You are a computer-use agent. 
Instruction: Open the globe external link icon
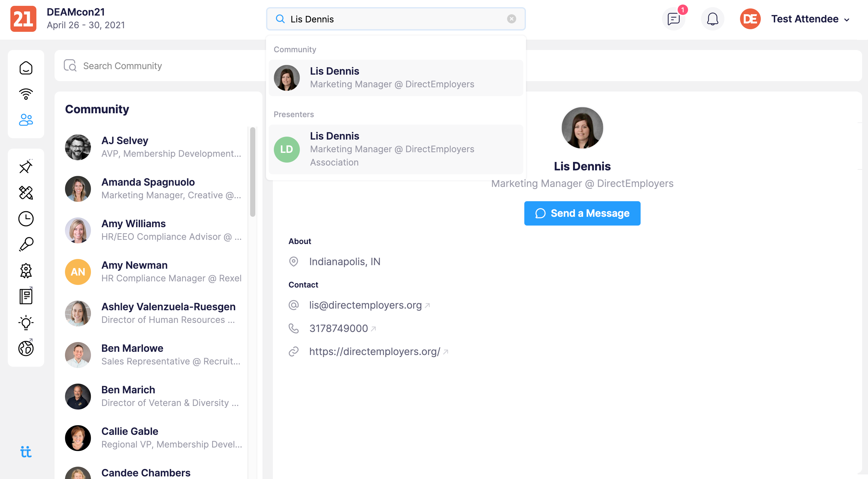[26, 348]
